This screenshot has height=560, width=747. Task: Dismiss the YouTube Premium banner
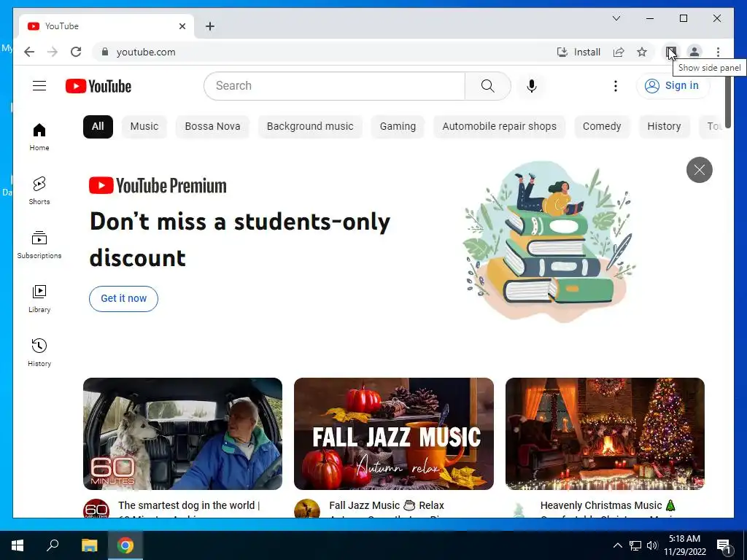tap(699, 169)
